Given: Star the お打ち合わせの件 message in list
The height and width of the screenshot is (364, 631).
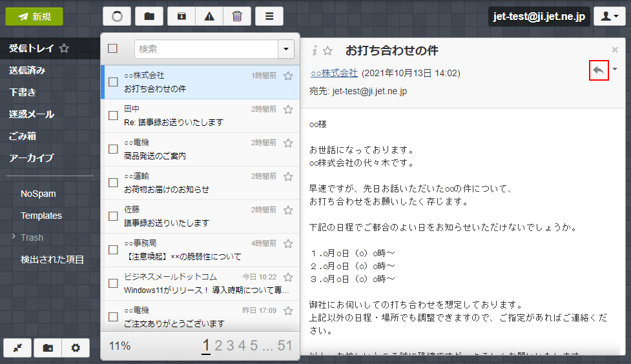Looking at the screenshot, I should 288,76.
